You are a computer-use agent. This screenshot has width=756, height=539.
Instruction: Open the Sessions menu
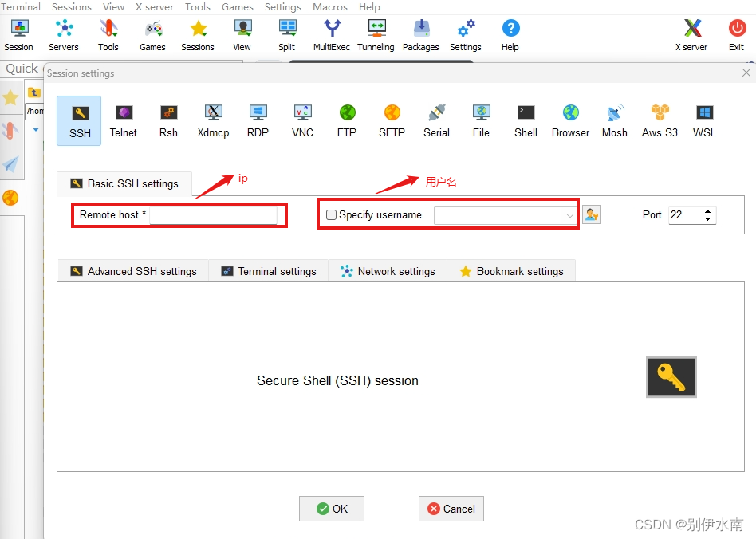coord(71,6)
